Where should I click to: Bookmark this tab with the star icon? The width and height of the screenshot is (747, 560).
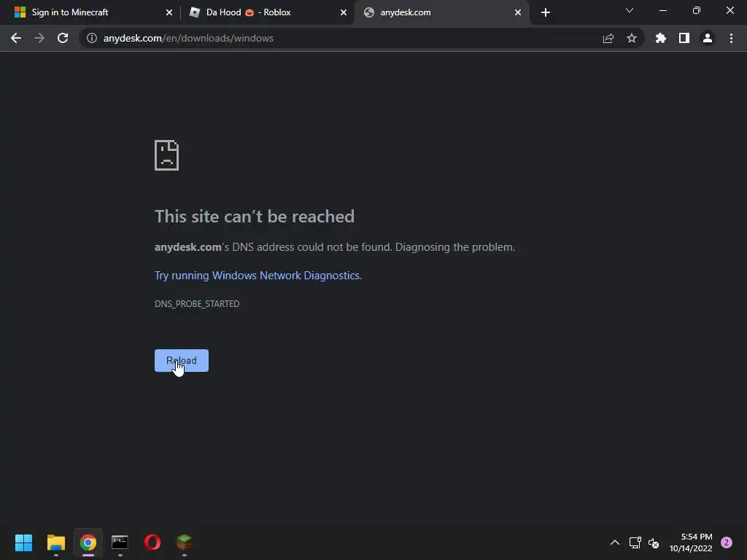632,38
